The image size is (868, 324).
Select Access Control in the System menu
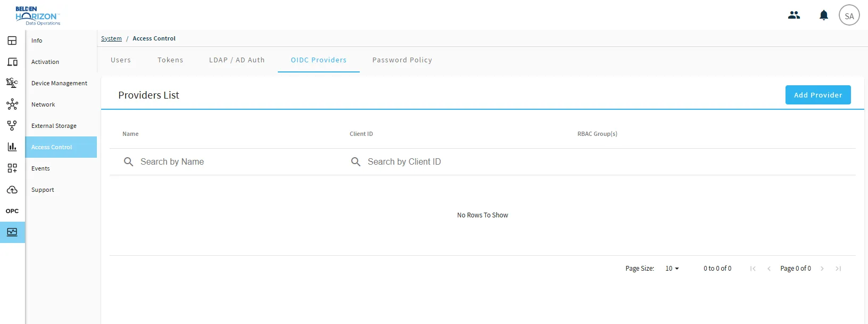pyautogui.click(x=61, y=147)
